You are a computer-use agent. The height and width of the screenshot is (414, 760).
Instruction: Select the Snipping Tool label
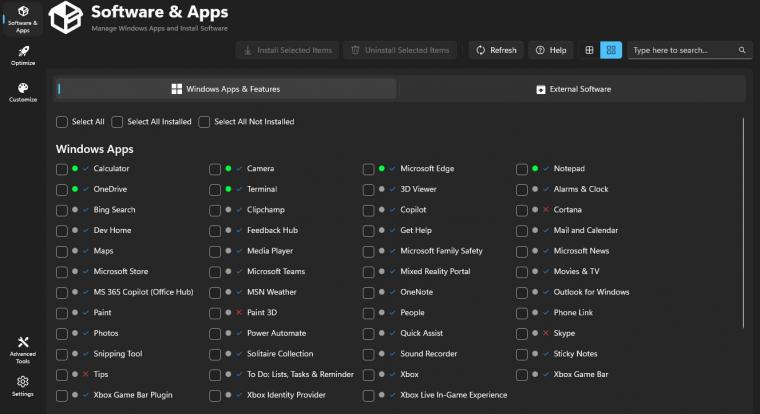point(118,354)
